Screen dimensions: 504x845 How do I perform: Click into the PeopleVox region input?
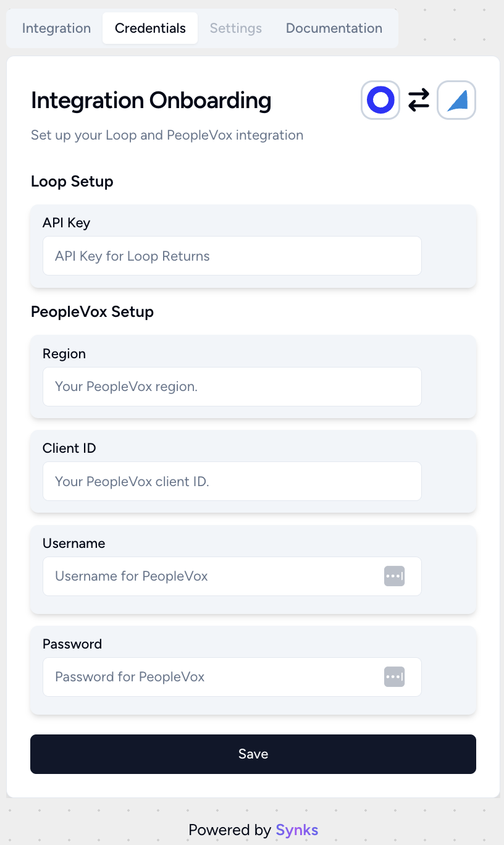232,387
